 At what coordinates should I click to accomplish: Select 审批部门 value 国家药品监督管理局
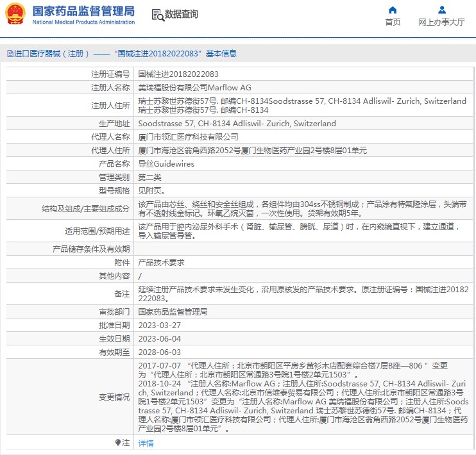point(173,312)
